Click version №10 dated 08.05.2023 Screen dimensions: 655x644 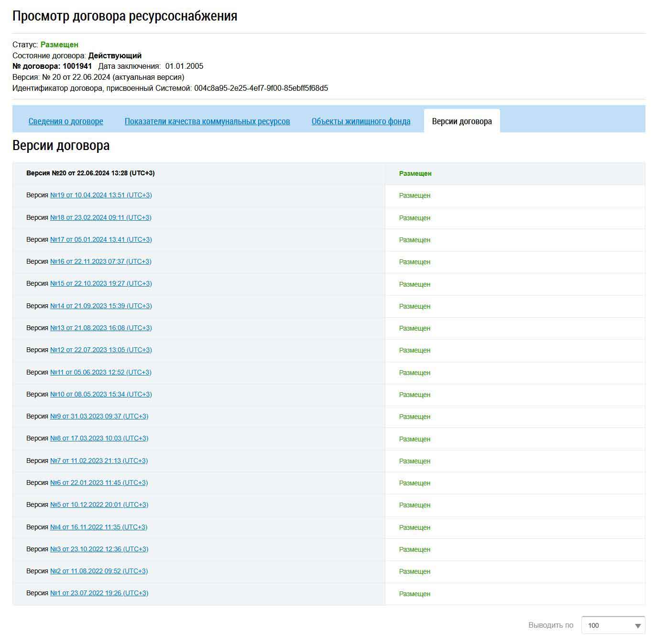tap(101, 394)
